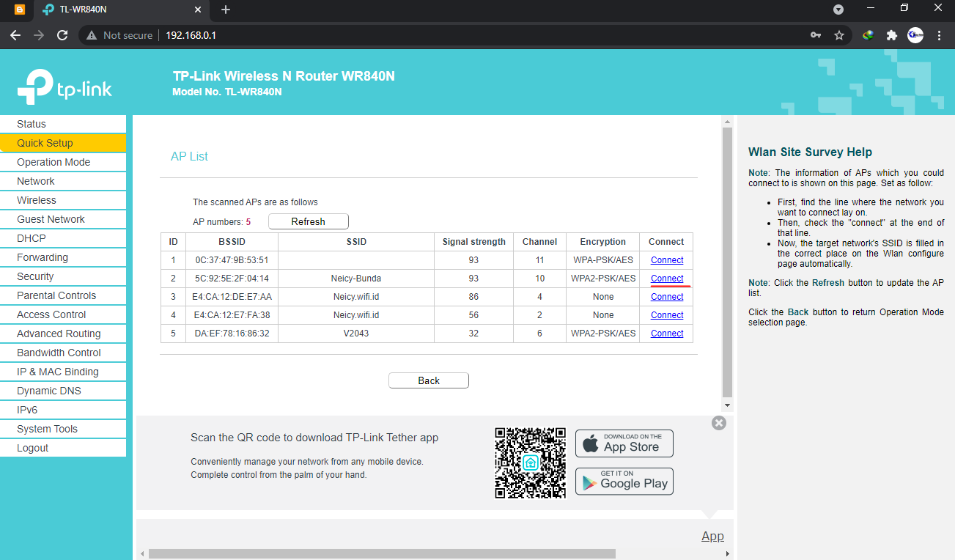Click the Chrome profile avatar
The width and height of the screenshot is (955, 560).
915,35
